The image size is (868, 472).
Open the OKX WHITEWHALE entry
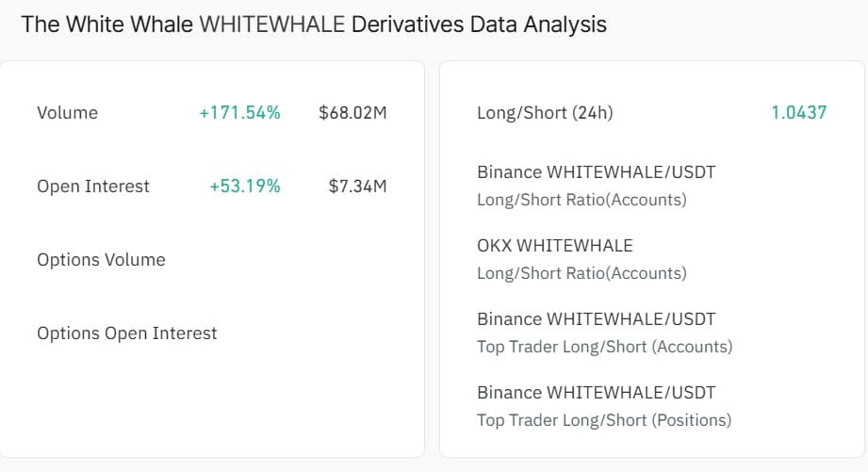pyautogui.click(x=555, y=246)
